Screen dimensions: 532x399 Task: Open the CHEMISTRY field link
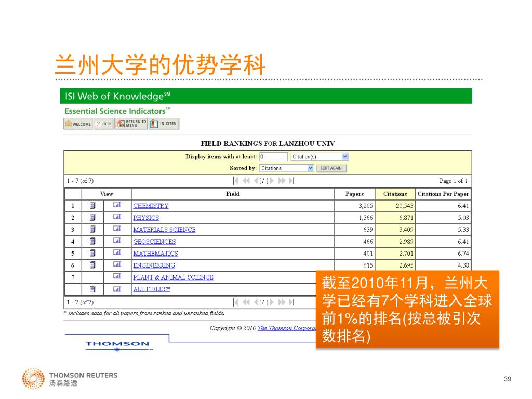(x=151, y=206)
